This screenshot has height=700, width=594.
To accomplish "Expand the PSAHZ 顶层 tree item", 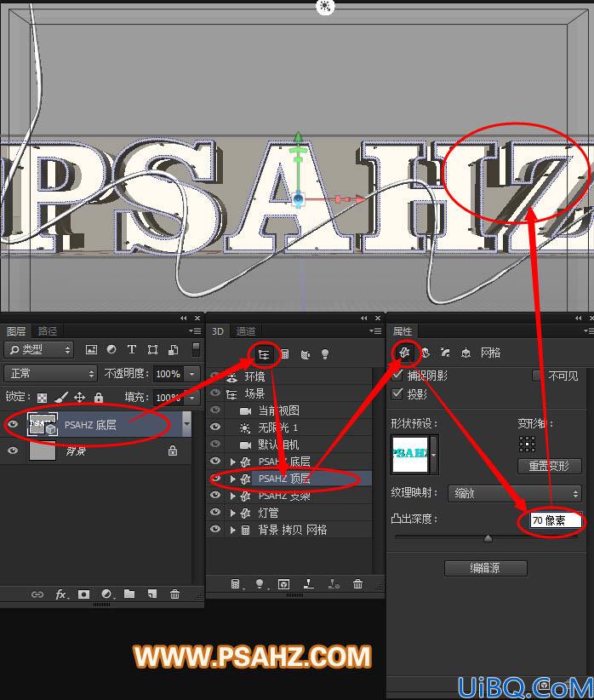I will [232, 479].
